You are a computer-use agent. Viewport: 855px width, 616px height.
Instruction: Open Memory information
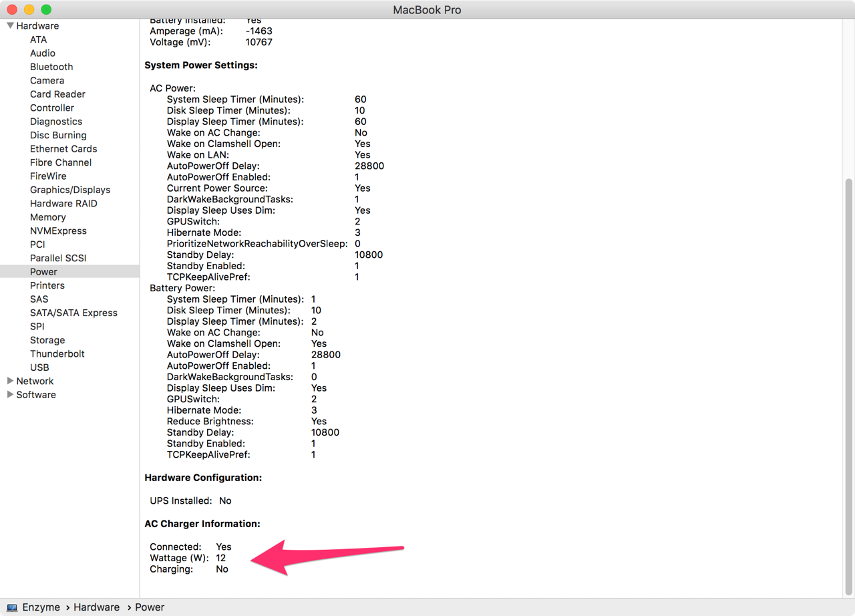(x=47, y=217)
